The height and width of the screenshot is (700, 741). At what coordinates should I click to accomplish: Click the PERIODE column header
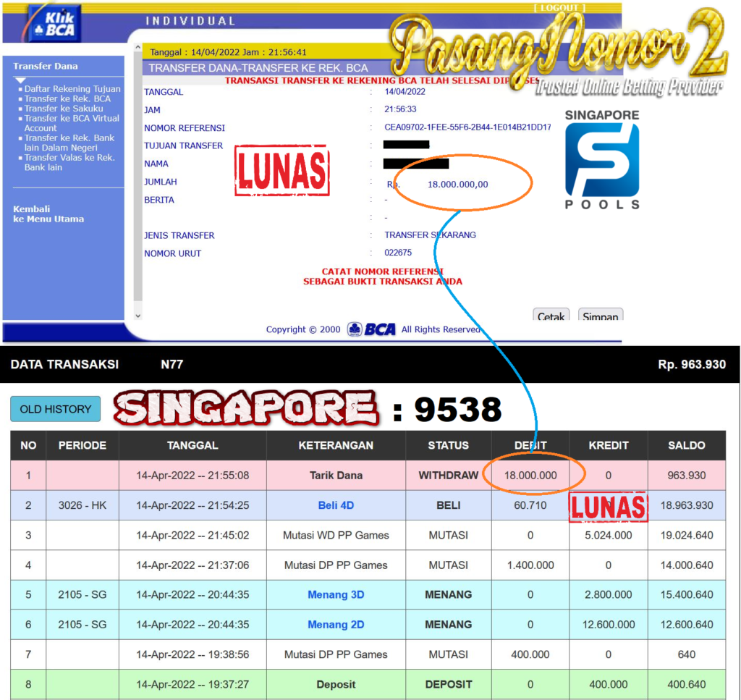(x=82, y=445)
